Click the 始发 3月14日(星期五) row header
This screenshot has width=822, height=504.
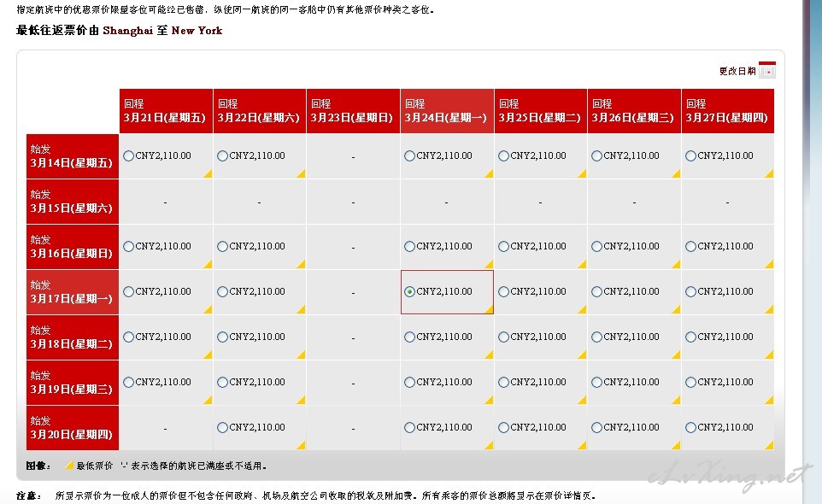(x=73, y=156)
